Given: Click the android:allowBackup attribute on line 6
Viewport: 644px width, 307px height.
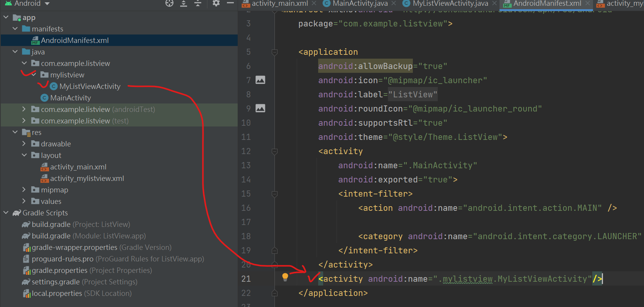Looking at the screenshot, I should point(365,66).
